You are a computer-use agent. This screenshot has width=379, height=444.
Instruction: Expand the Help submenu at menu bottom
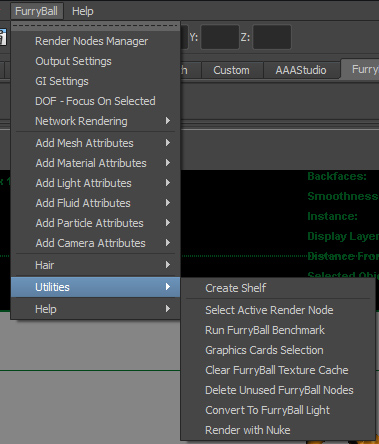[x=96, y=309]
